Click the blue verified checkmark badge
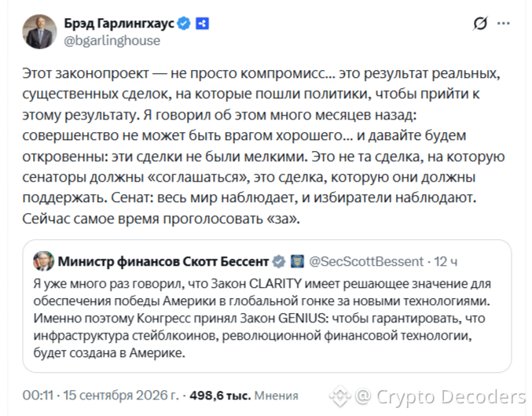The image size is (532, 416). (x=184, y=24)
